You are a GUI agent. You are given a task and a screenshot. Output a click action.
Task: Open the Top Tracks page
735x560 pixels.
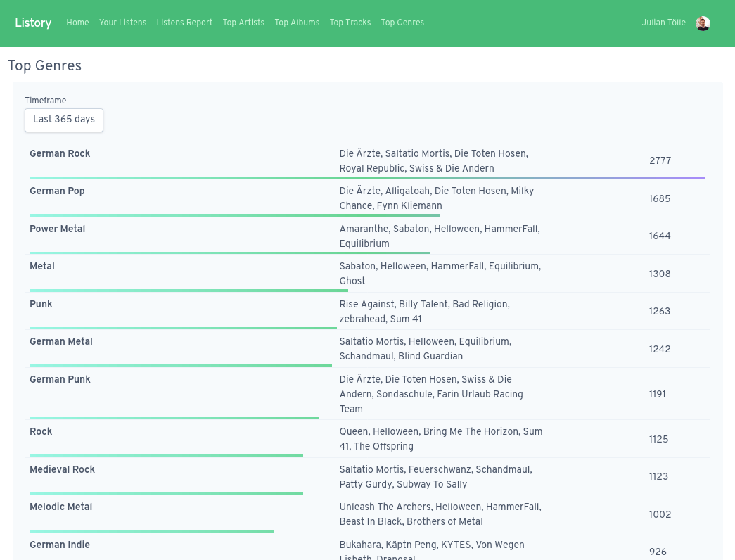click(x=350, y=23)
